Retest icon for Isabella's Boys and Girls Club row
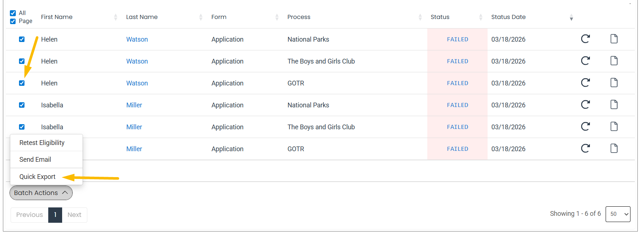This screenshot has height=237, width=644. click(585, 126)
